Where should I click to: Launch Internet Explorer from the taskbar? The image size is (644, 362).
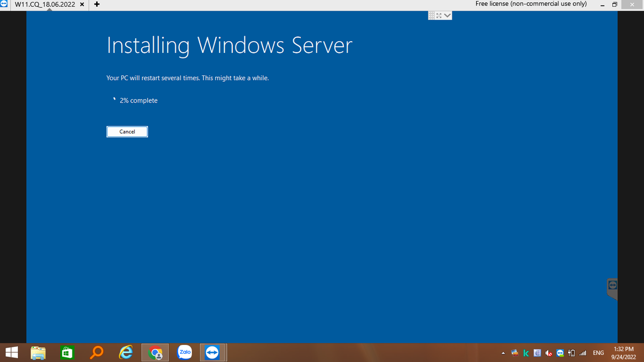125,352
